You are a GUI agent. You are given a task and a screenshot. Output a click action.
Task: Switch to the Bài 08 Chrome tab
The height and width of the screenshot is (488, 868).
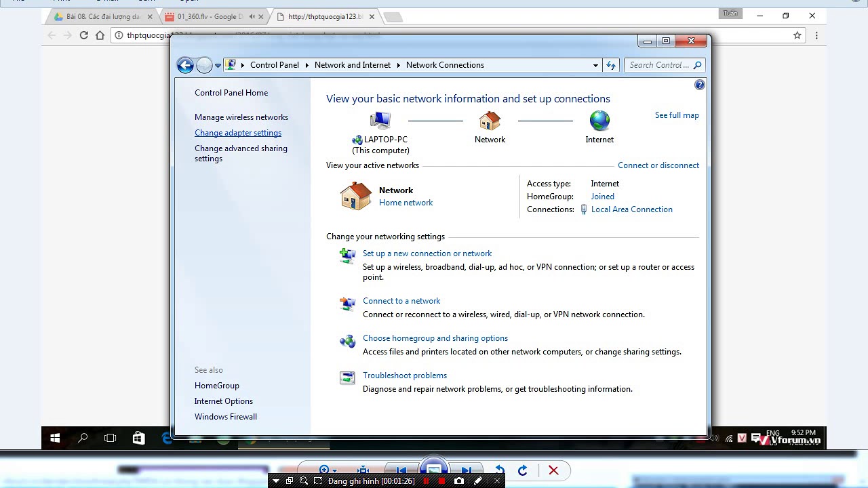tap(102, 16)
